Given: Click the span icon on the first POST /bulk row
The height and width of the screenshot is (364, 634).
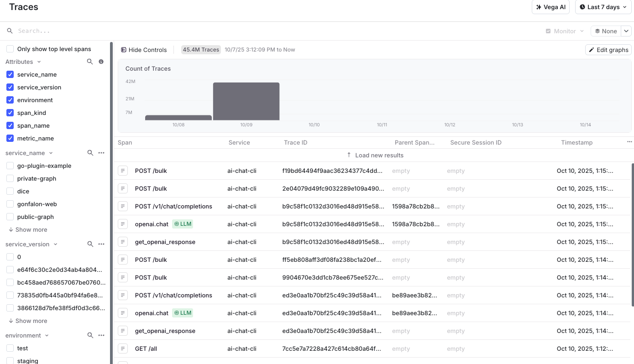Looking at the screenshot, I should pos(122,171).
